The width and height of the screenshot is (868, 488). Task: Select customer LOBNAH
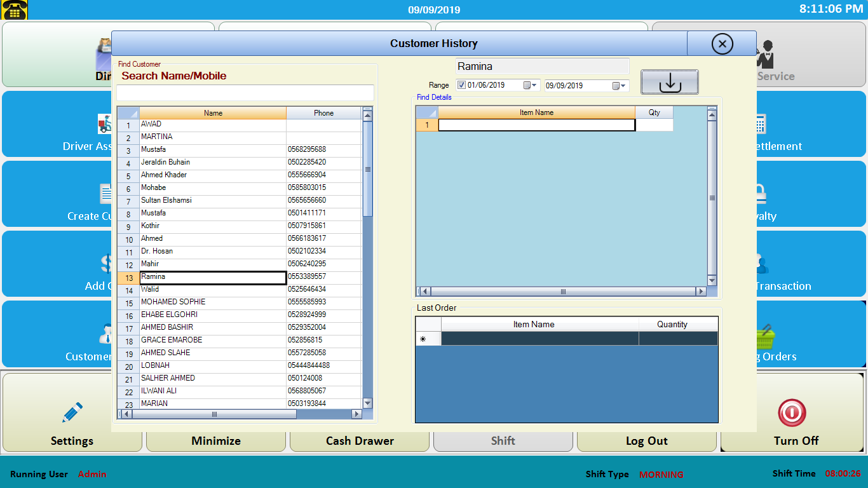click(213, 367)
